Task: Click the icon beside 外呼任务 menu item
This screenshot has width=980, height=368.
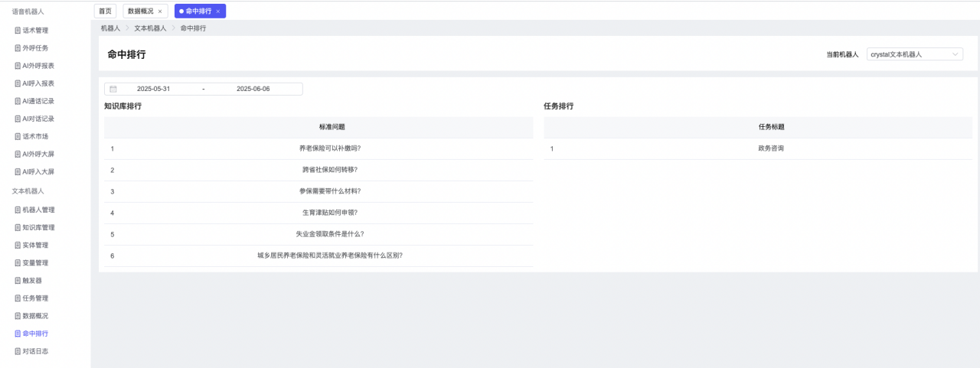Action: tap(18, 48)
